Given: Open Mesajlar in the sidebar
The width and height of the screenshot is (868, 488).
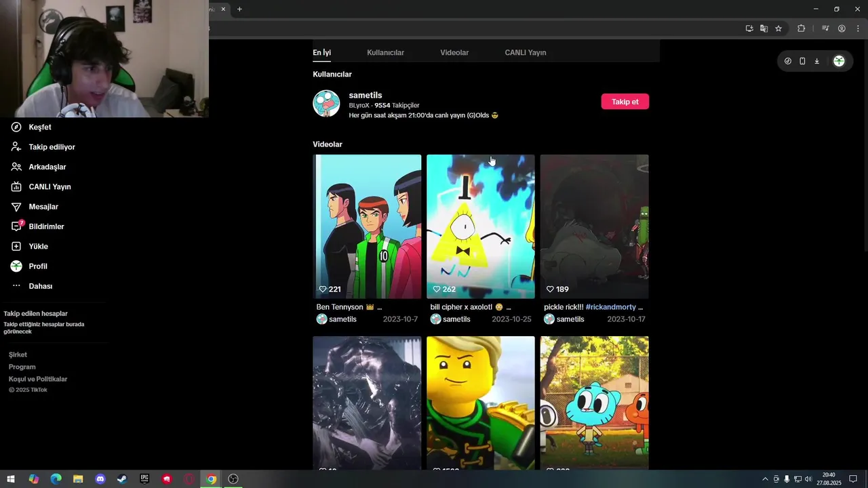Looking at the screenshot, I should click(43, 207).
